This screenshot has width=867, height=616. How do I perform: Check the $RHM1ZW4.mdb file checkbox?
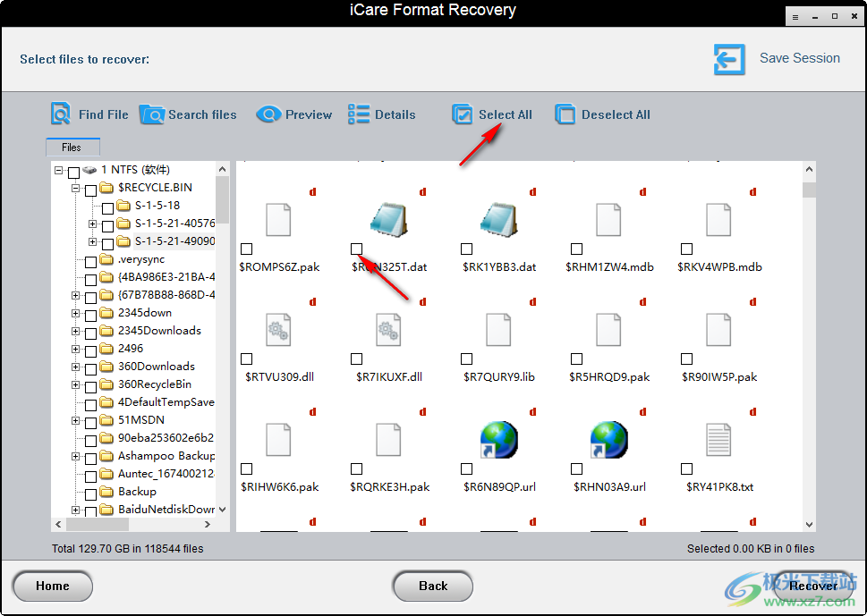click(577, 249)
